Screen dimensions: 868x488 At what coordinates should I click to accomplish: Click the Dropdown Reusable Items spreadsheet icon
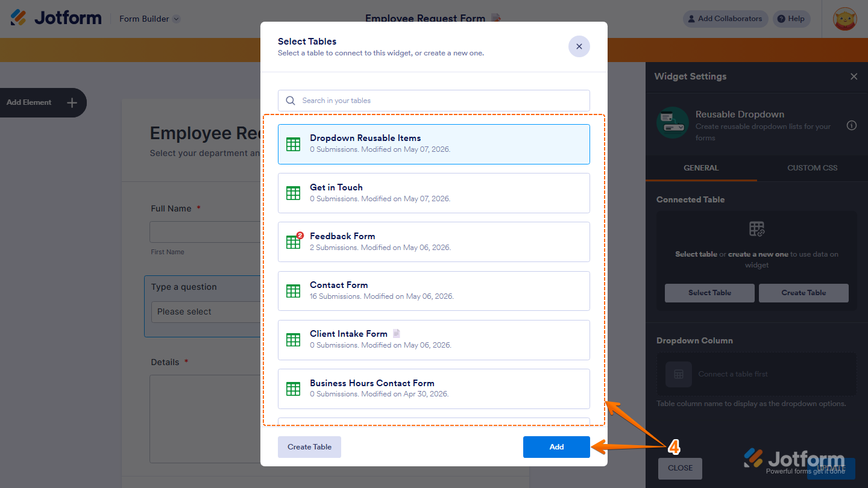293,144
